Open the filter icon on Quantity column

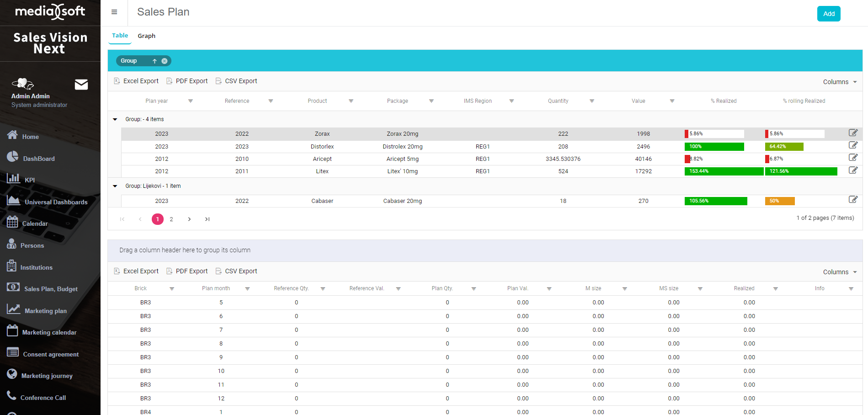[x=592, y=101]
